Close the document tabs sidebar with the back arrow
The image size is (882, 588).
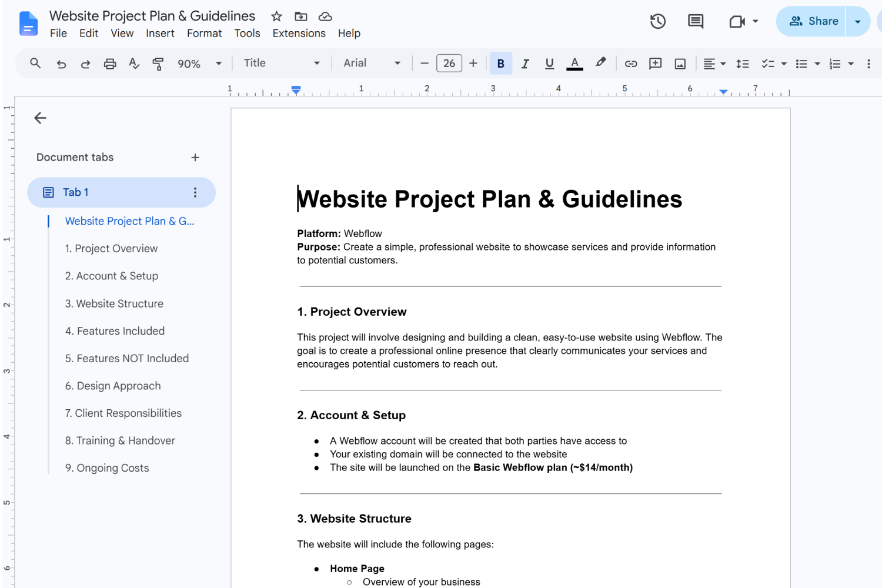click(x=40, y=118)
